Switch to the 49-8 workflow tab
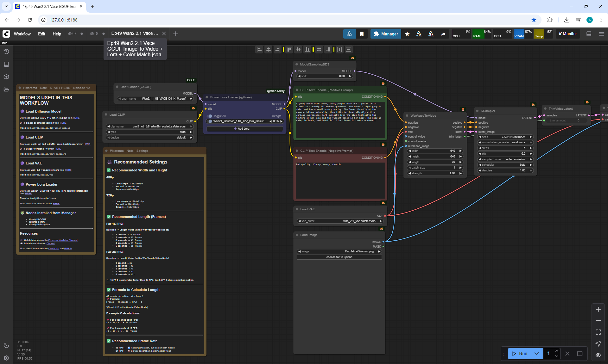The width and height of the screenshot is (608, 364). click(94, 34)
